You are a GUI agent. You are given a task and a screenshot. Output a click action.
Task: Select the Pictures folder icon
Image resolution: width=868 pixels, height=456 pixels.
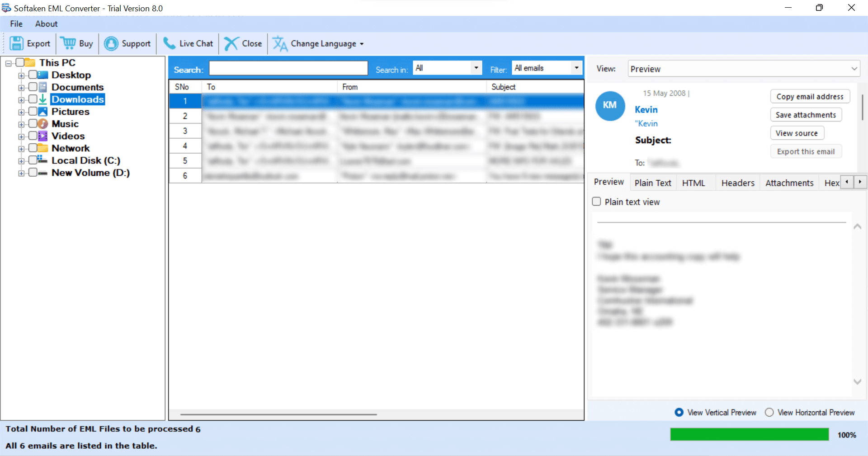(43, 111)
